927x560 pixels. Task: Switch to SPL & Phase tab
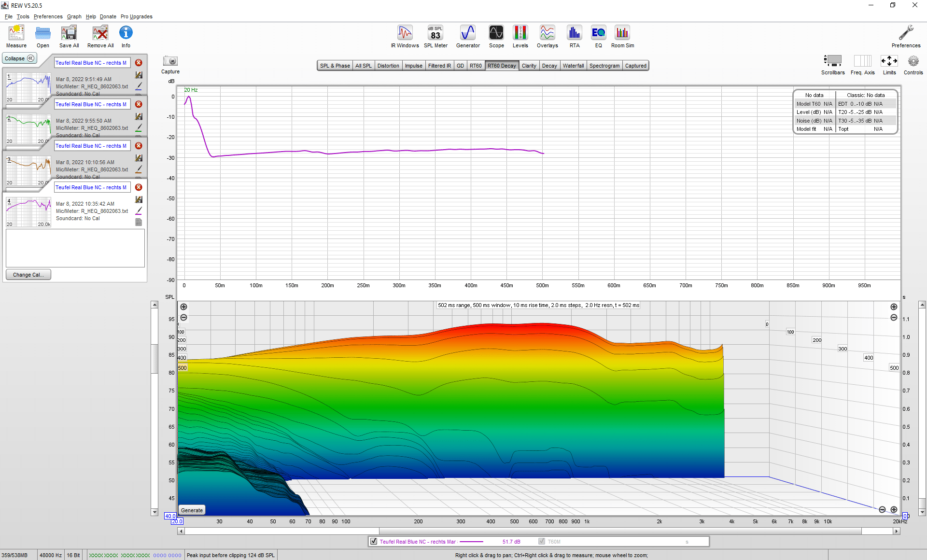pos(335,66)
